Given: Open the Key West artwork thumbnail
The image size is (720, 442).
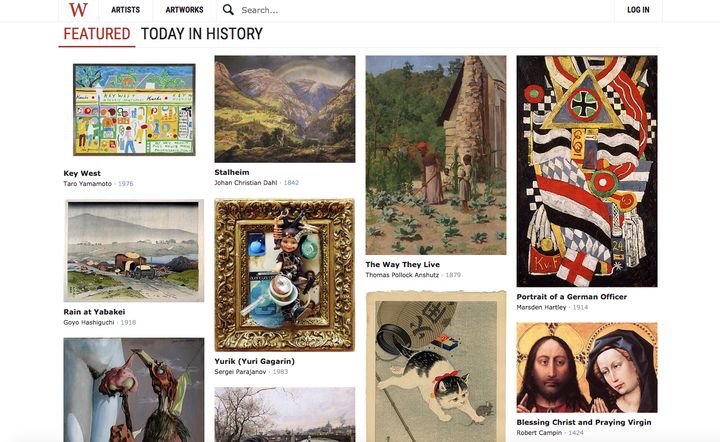Looking at the screenshot, I should click(x=134, y=110).
